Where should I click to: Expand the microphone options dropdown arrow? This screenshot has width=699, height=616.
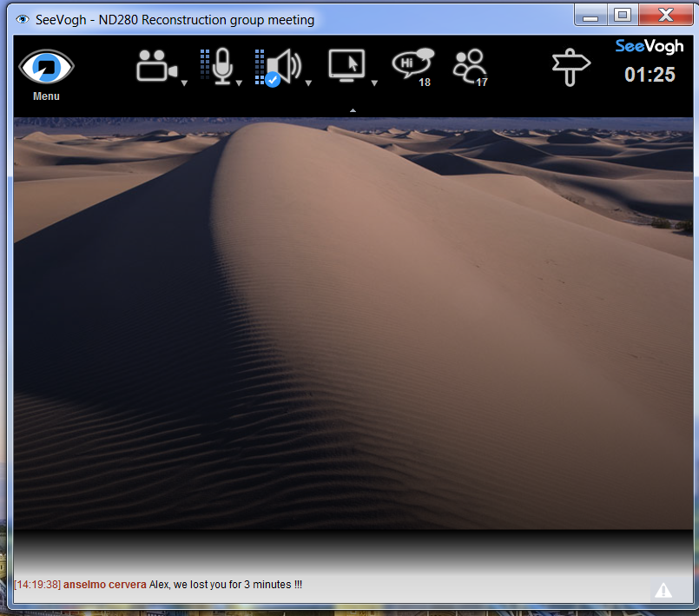click(x=239, y=84)
